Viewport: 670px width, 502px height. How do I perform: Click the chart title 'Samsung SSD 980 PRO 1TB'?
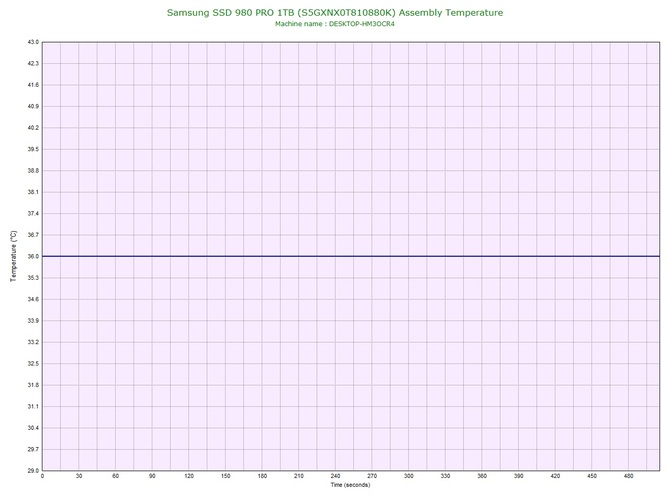[x=230, y=13]
